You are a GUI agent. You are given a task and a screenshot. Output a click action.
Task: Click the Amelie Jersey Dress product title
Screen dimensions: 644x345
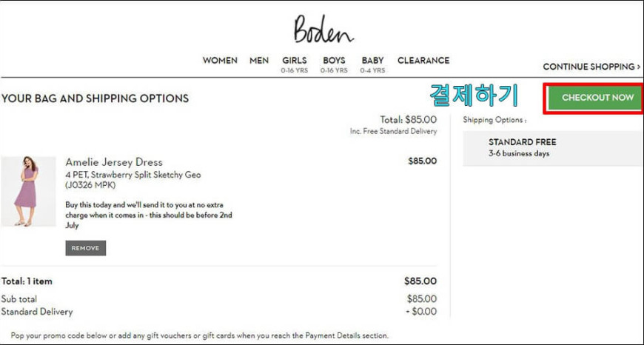pos(114,162)
